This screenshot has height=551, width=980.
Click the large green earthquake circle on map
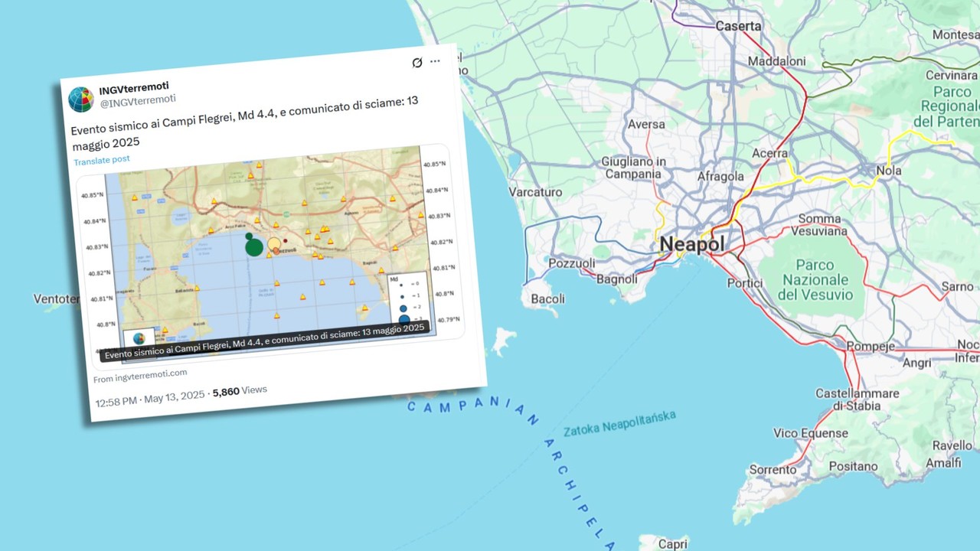click(x=254, y=247)
